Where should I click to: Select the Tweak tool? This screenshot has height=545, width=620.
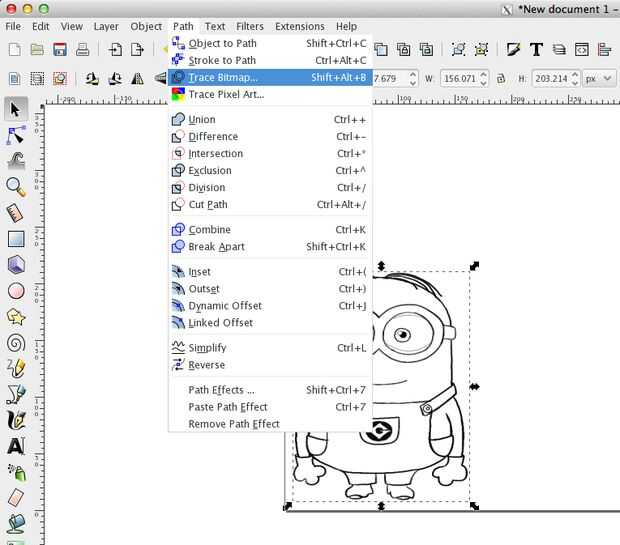[x=16, y=161]
